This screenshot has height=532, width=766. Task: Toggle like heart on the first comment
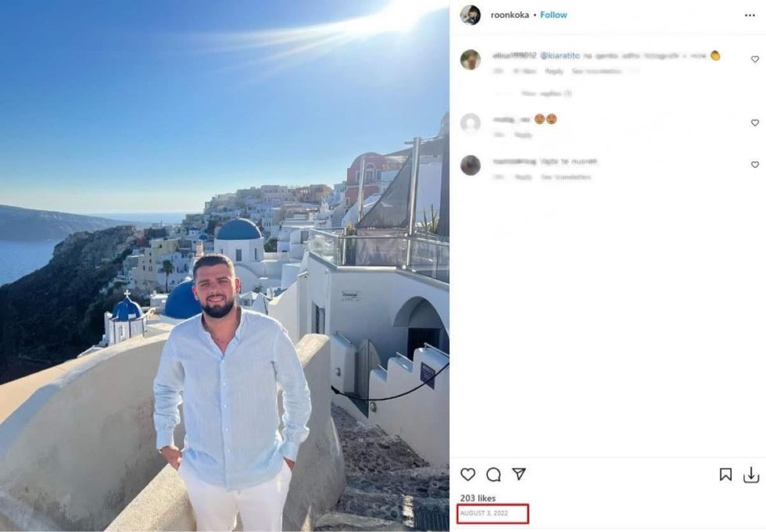point(754,59)
